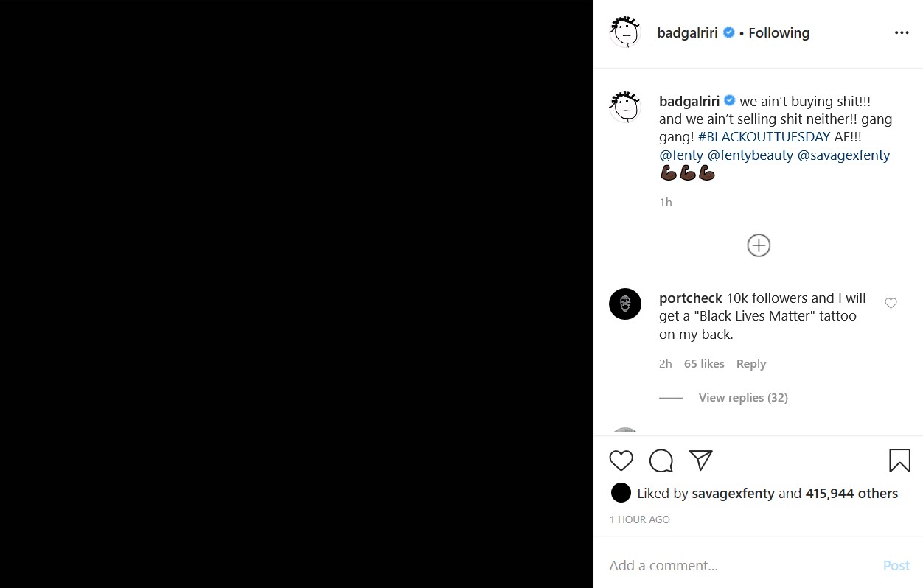Like the post with the heart icon
The image size is (923, 588).
[621, 461]
